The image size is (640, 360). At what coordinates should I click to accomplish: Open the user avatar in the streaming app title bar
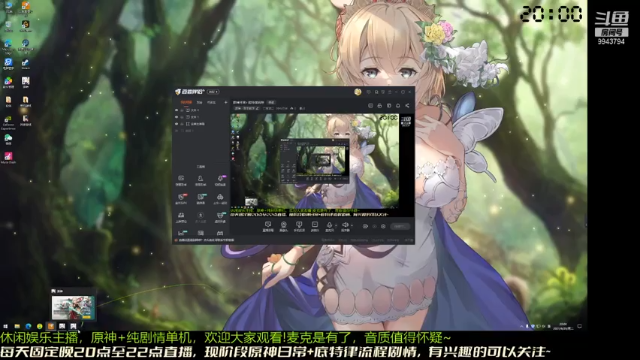(358, 92)
